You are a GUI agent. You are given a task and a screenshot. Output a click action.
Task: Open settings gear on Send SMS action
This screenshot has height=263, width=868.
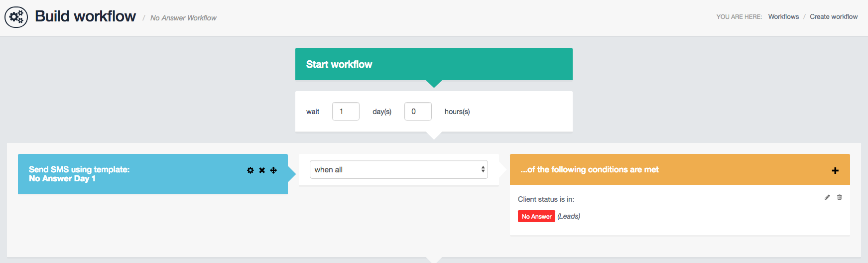click(250, 170)
